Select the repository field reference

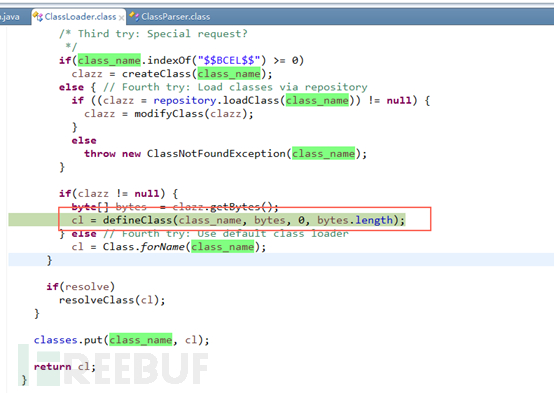click(x=184, y=101)
